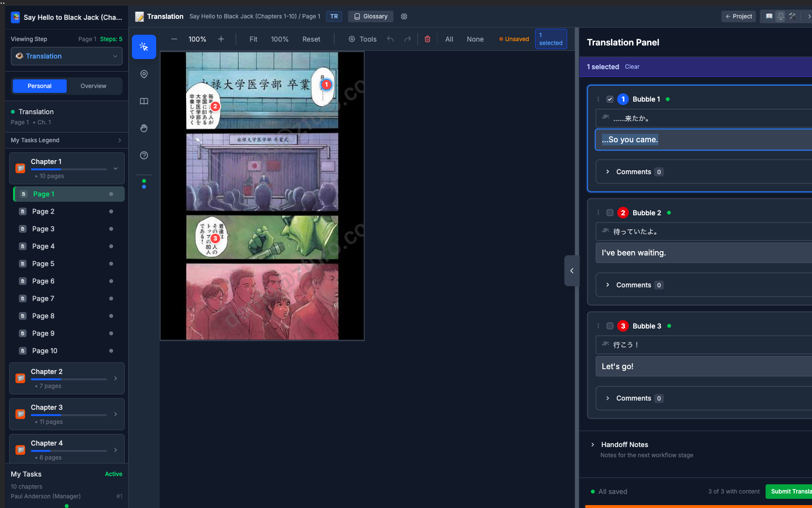812x508 pixels.
Task: Expand Chapter 3 pages
Action: [116, 414]
